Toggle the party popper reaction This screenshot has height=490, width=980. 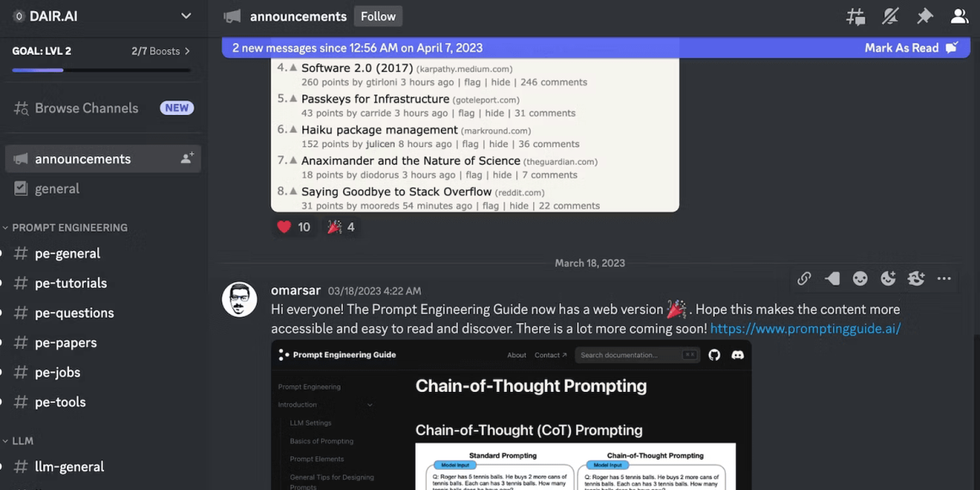click(x=341, y=227)
